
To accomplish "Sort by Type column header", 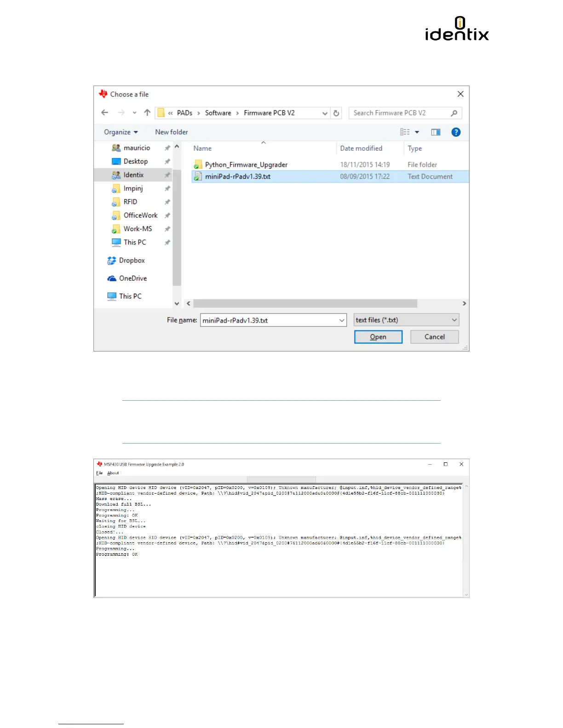I will click(414, 148).
